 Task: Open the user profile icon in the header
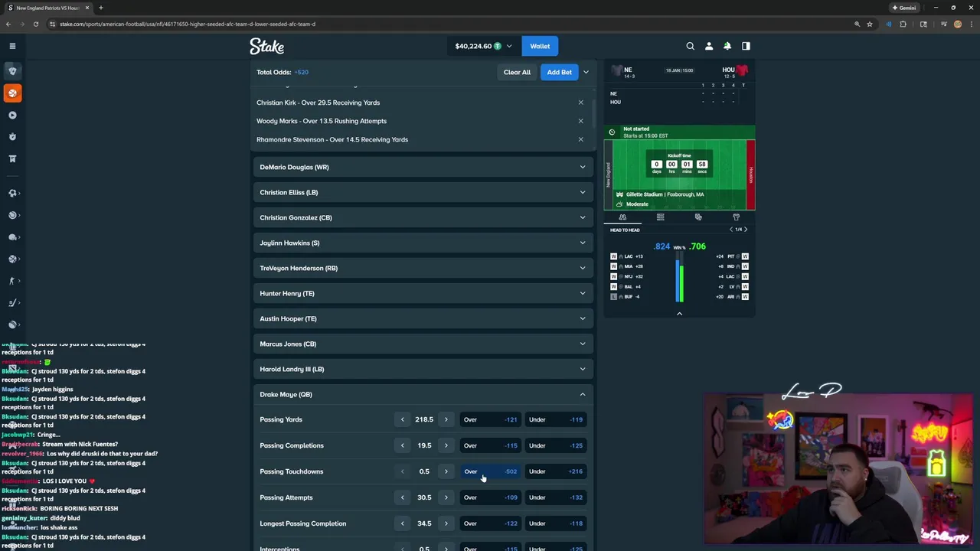[x=709, y=46]
